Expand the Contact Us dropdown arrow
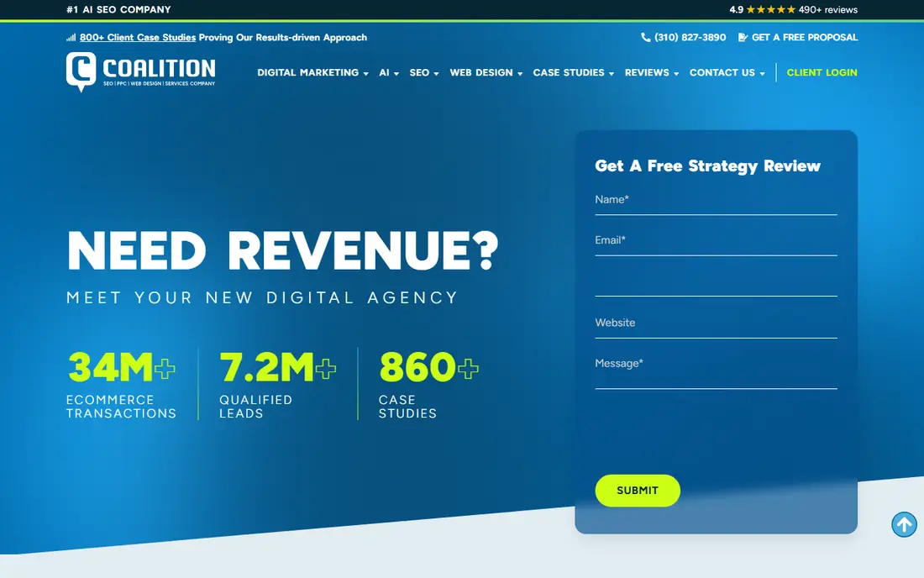 [762, 74]
